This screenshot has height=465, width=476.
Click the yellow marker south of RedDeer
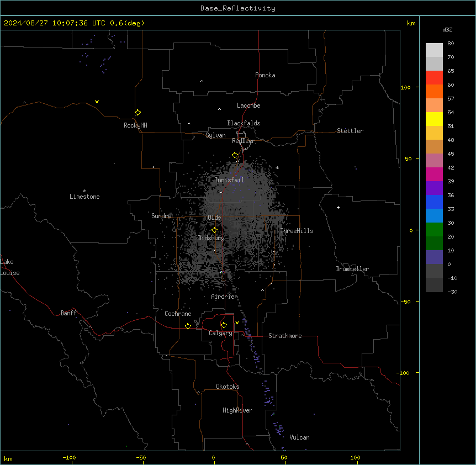pyautogui.click(x=235, y=155)
